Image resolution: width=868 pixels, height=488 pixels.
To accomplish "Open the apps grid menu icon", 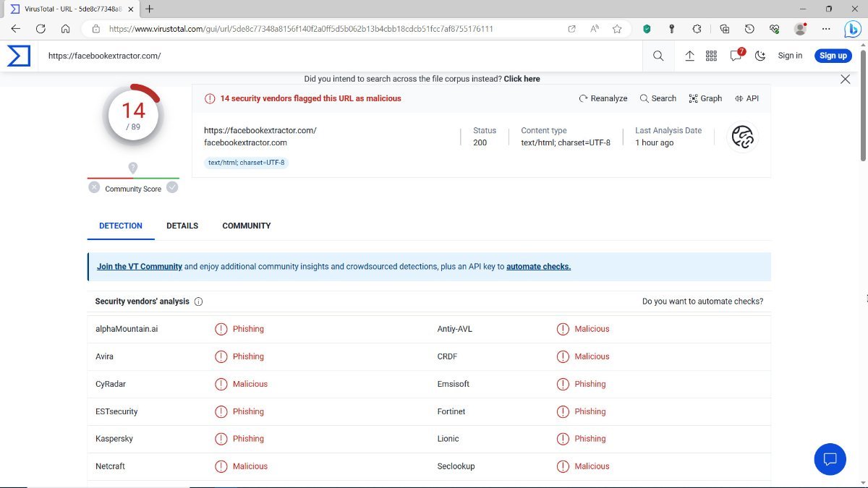I will 711,56.
